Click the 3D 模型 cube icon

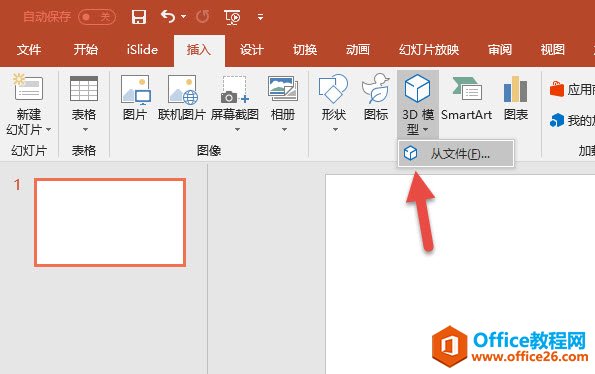click(x=417, y=88)
